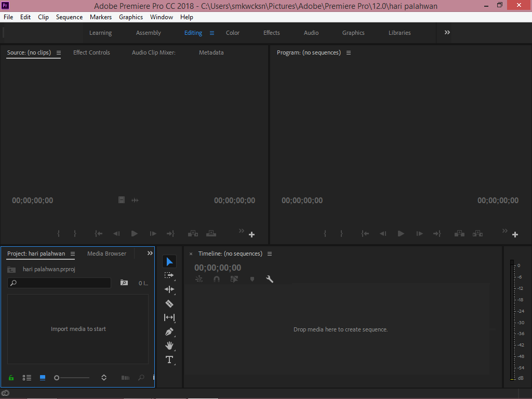Select the Type tool
This screenshot has width=532, height=399.
(169, 360)
